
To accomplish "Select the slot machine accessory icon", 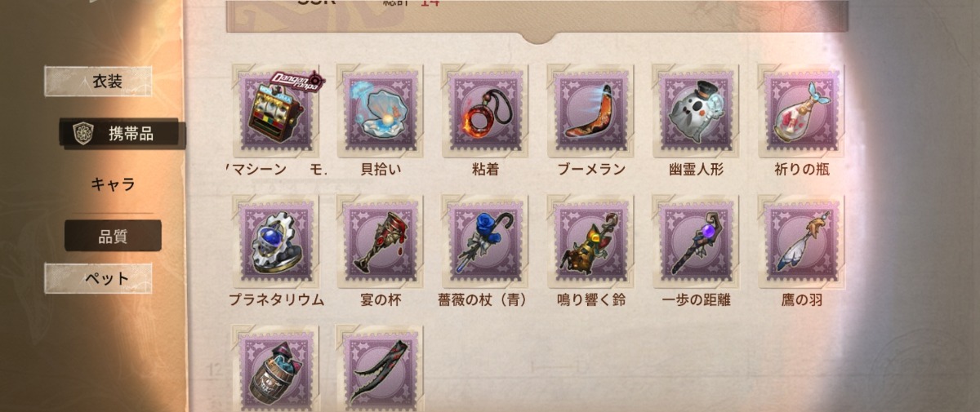I will [x=275, y=112].
